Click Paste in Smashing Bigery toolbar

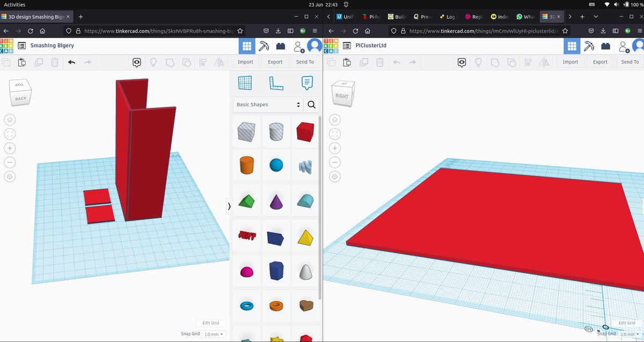click(x=21, y=62)
